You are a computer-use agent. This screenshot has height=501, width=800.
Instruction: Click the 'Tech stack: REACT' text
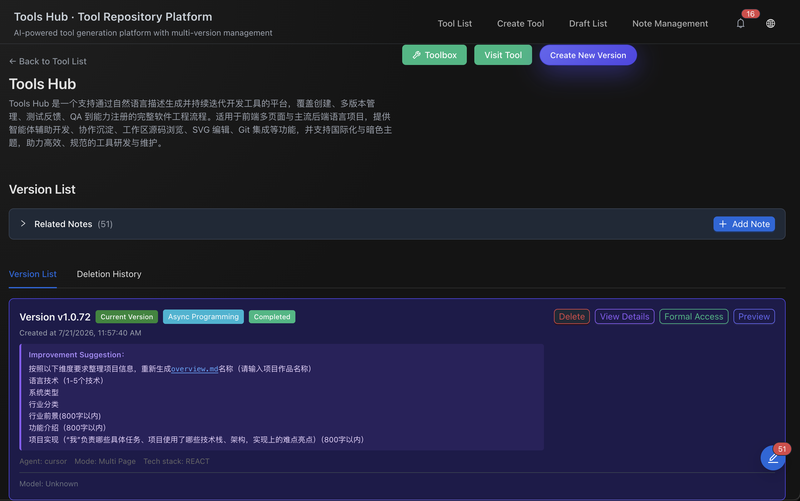[176, 461]
